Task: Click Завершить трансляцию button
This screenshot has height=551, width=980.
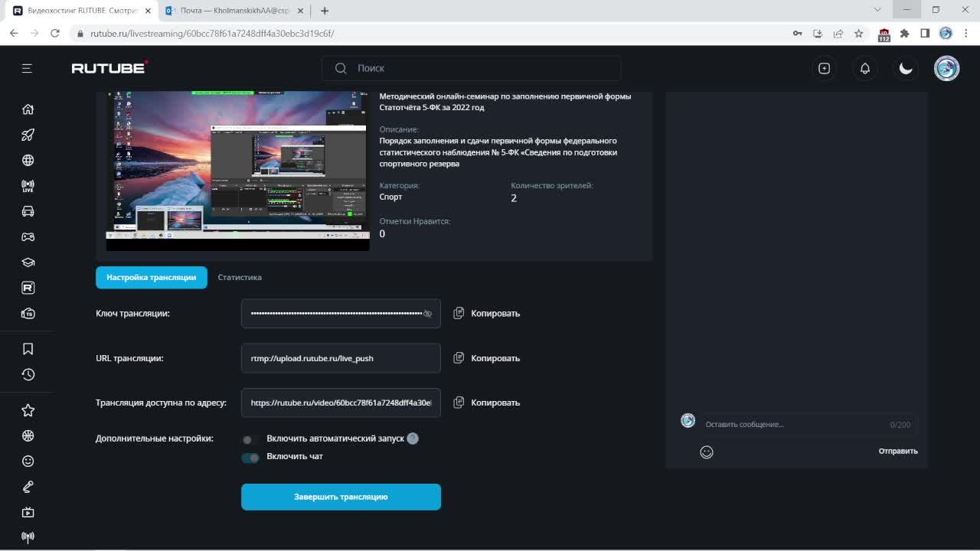Action: click(341, 497)
